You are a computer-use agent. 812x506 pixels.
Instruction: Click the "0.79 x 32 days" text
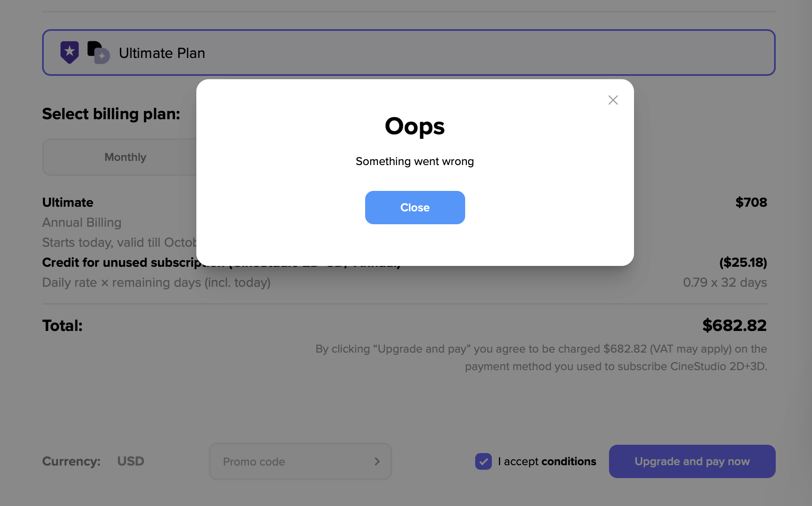coord(725,282)
